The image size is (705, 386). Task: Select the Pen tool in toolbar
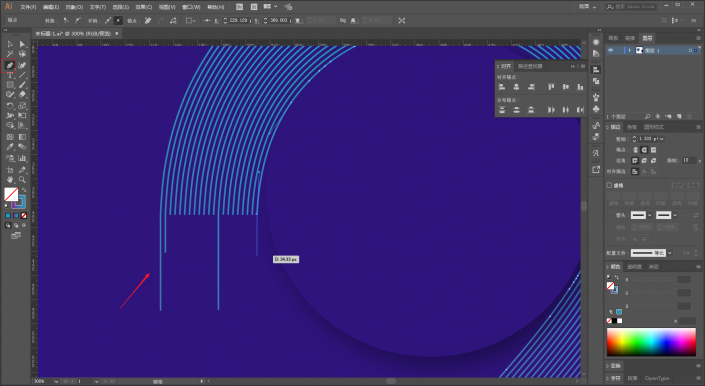(x=9, y=66)
